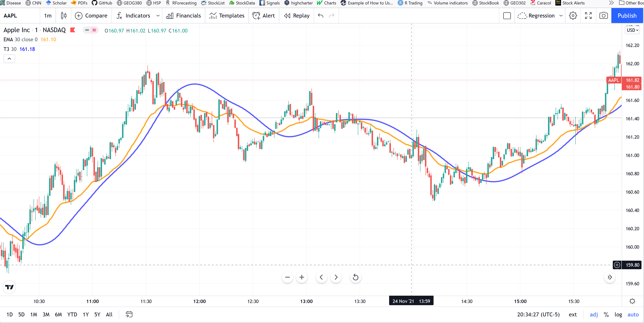The height and width of the screenshot is (323, 644).
Task: Enter fullscreen mode
Action: (589, 16)
